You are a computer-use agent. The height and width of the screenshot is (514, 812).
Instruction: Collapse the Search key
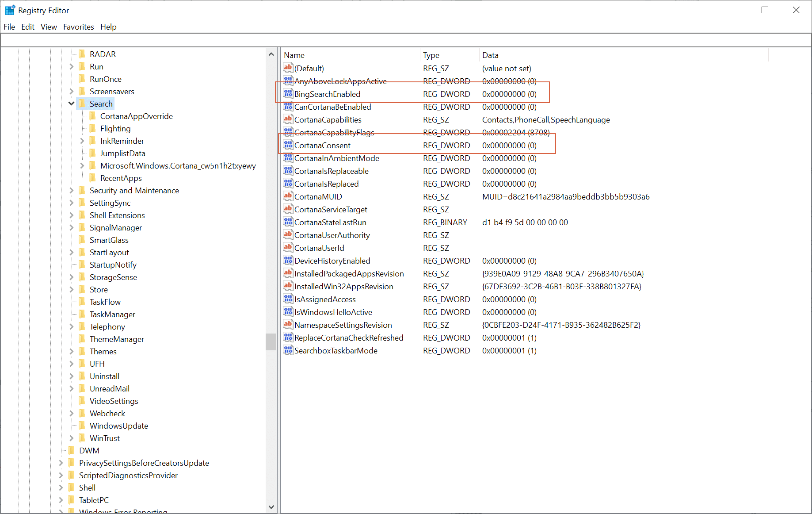[x=72, y=104]
